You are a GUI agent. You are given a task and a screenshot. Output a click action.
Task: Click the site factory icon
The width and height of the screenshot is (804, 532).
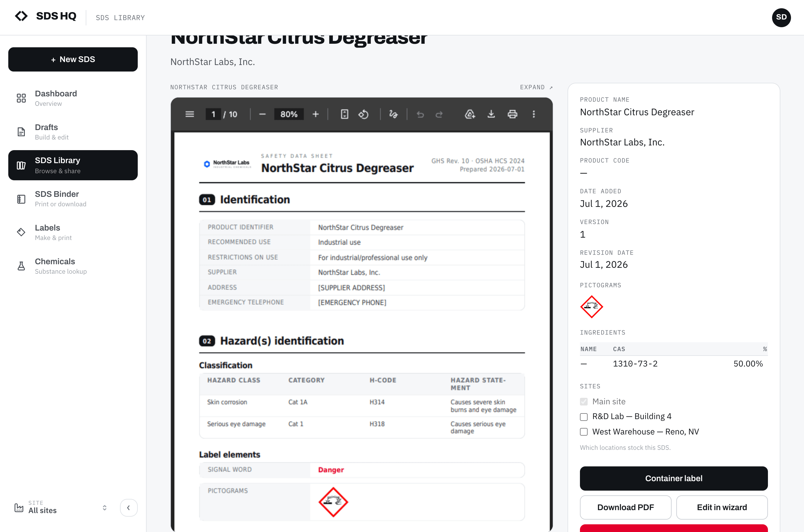tap(19, 507)
